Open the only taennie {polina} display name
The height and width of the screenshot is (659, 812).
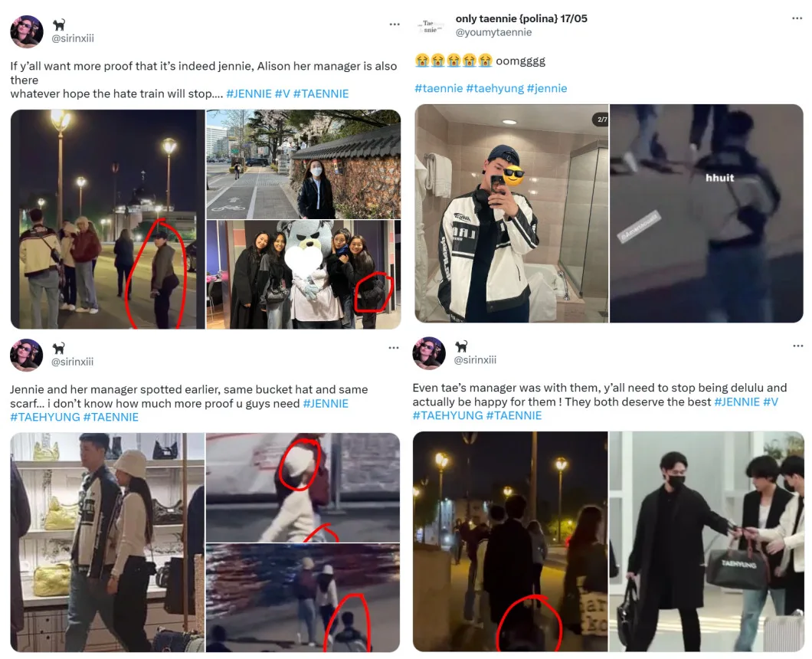coord(522,18)
